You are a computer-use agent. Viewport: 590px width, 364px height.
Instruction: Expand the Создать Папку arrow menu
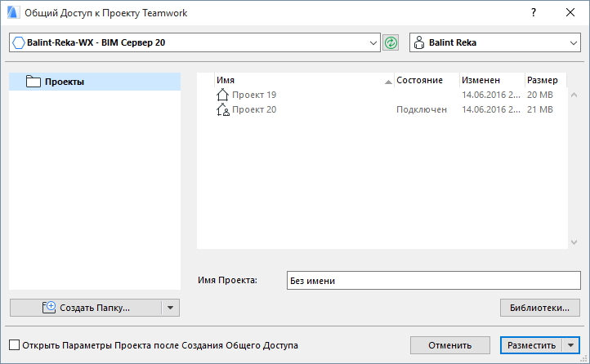170,308
